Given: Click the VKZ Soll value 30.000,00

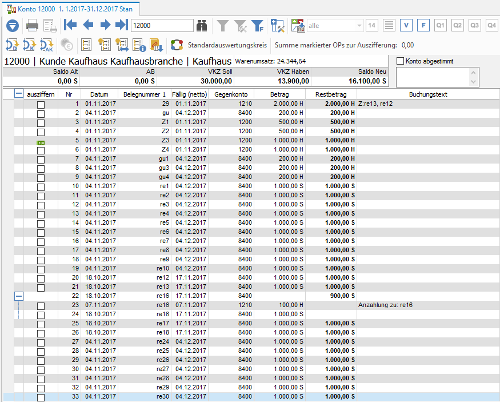Looking at the screenshot, I should tap(216, 81).
